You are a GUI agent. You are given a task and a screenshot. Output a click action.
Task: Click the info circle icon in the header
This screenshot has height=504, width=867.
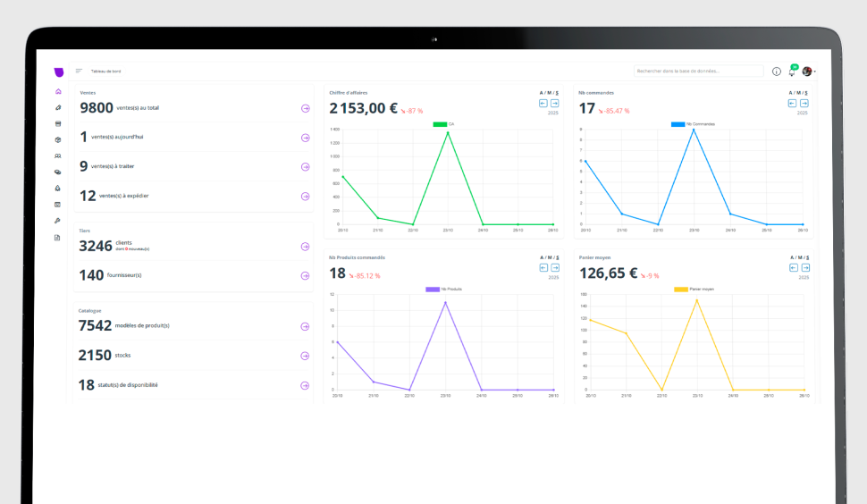(x=776, y=71)
